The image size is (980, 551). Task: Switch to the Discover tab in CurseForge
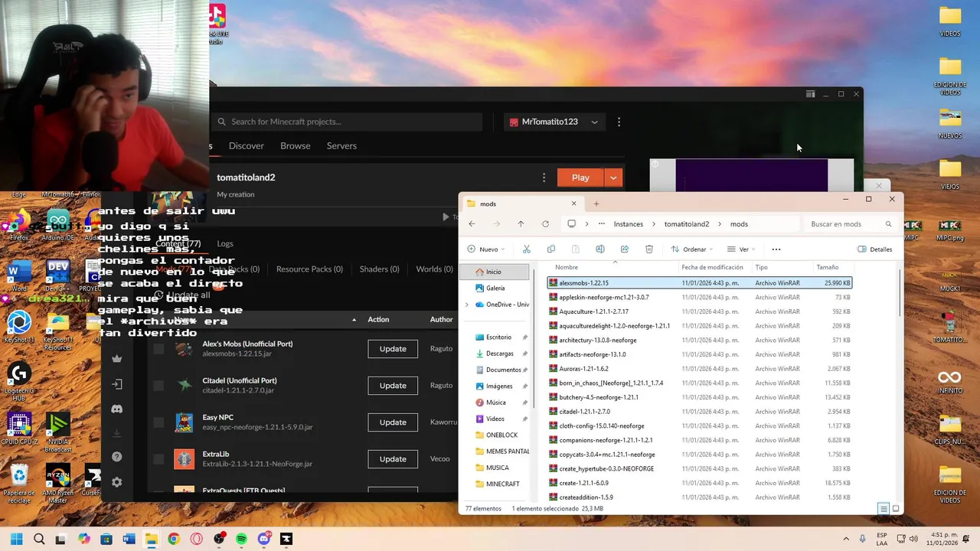tap(246, 145)
